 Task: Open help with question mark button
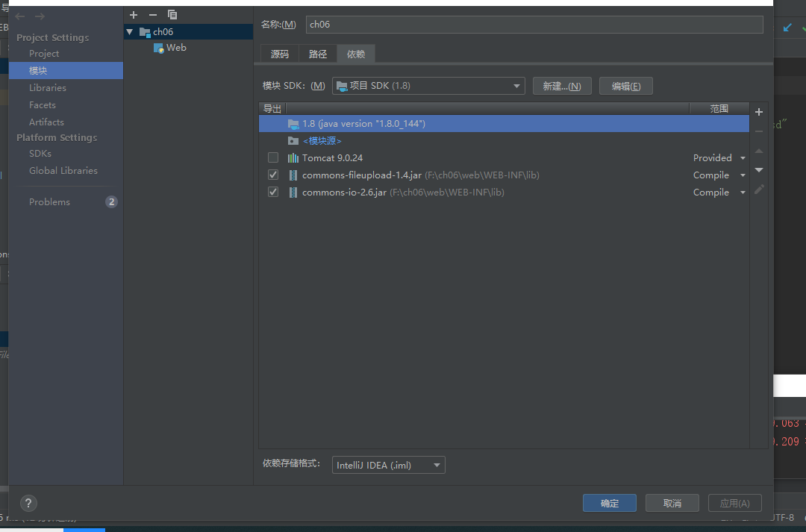pyautogui.click(x=28, y=503)
